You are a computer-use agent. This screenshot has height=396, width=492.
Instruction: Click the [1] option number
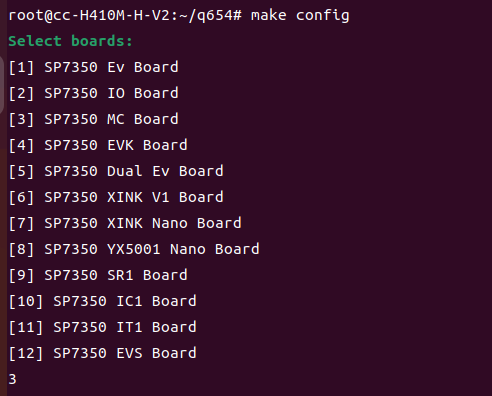[x=21, y=67]
